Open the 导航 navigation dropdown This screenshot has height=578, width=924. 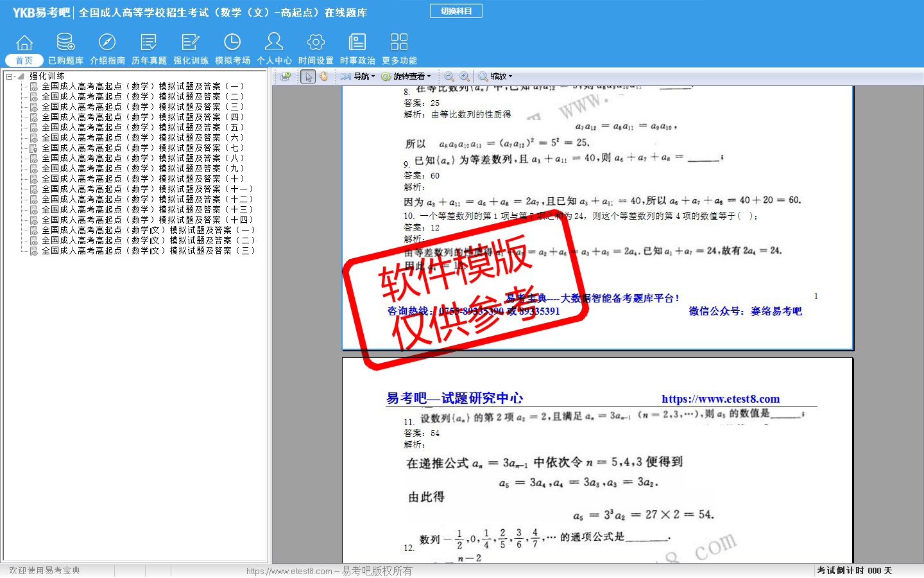[358, 76]
